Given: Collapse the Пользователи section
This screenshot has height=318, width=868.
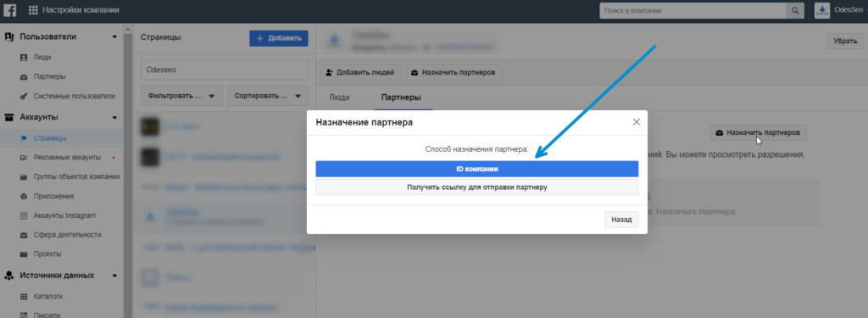Looking at the screenshot, I should coord(114,37).
